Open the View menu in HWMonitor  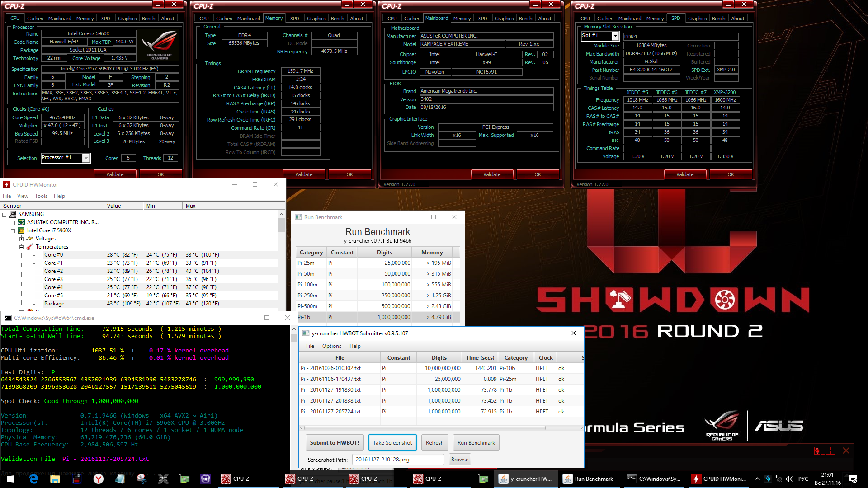pos(23,196)
